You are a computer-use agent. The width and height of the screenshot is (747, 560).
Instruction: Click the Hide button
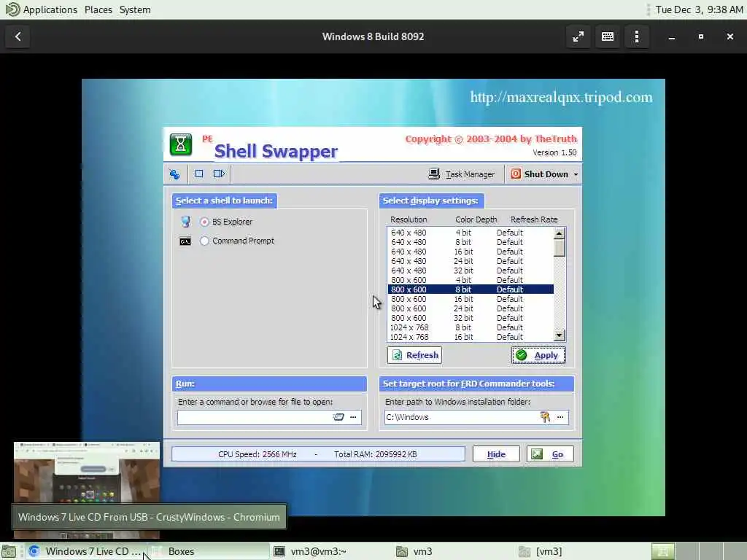tap(496, 454)
